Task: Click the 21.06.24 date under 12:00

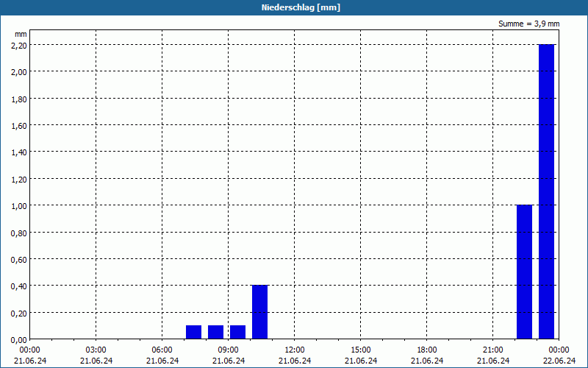Action: tap(295, 361)
